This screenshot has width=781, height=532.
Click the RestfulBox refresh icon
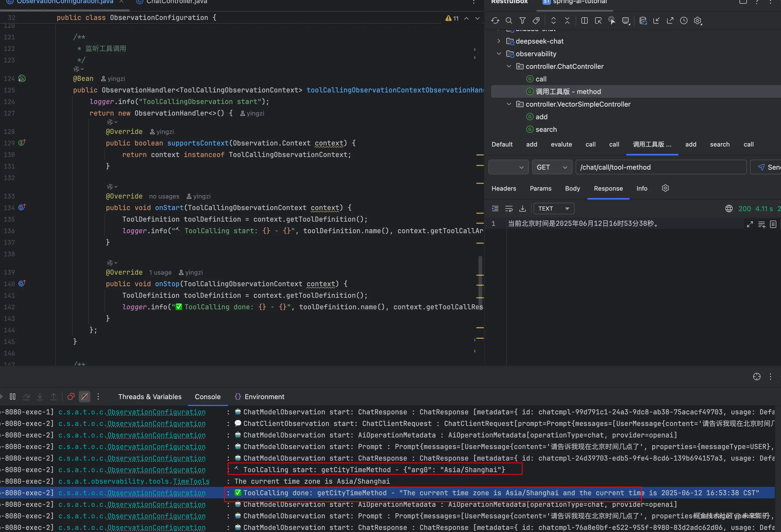495,20
